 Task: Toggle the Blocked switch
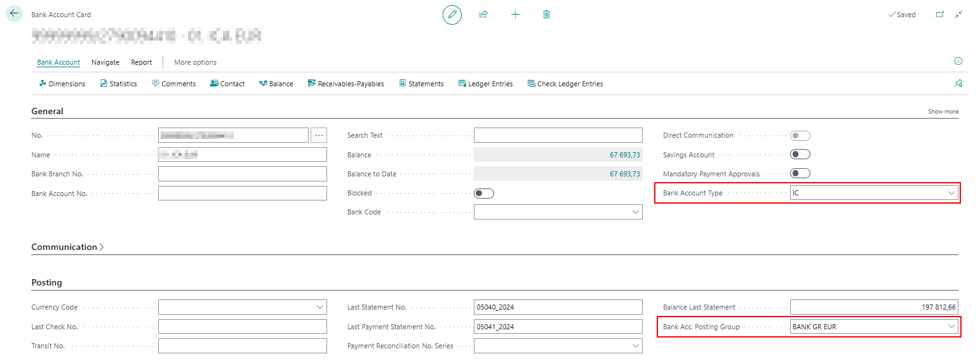pyautogui.click(x=483, y=194)
